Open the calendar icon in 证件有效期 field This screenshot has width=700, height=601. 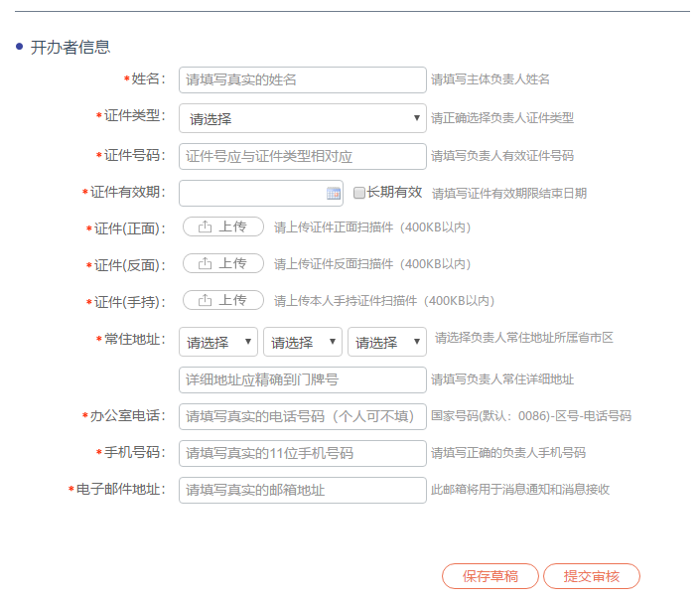334,193
